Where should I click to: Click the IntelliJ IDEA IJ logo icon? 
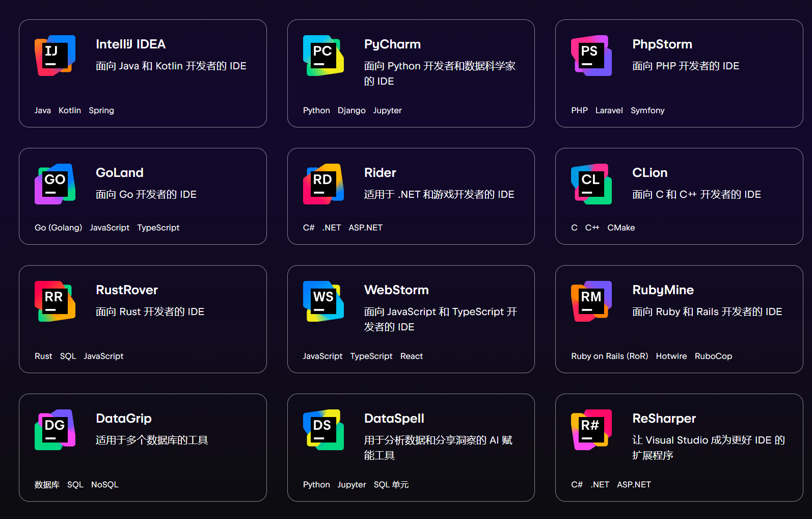(x=55, y=56)
